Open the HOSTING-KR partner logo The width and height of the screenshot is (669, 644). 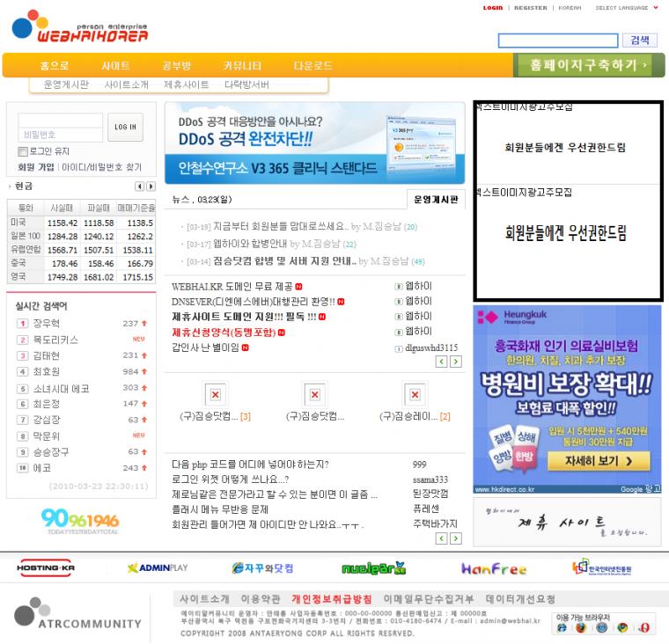46,567
